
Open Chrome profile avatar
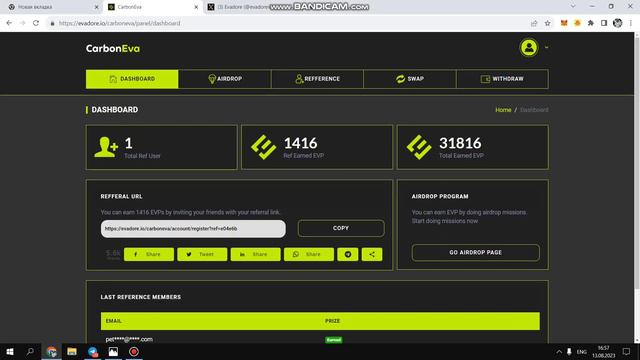coord(618,23)
